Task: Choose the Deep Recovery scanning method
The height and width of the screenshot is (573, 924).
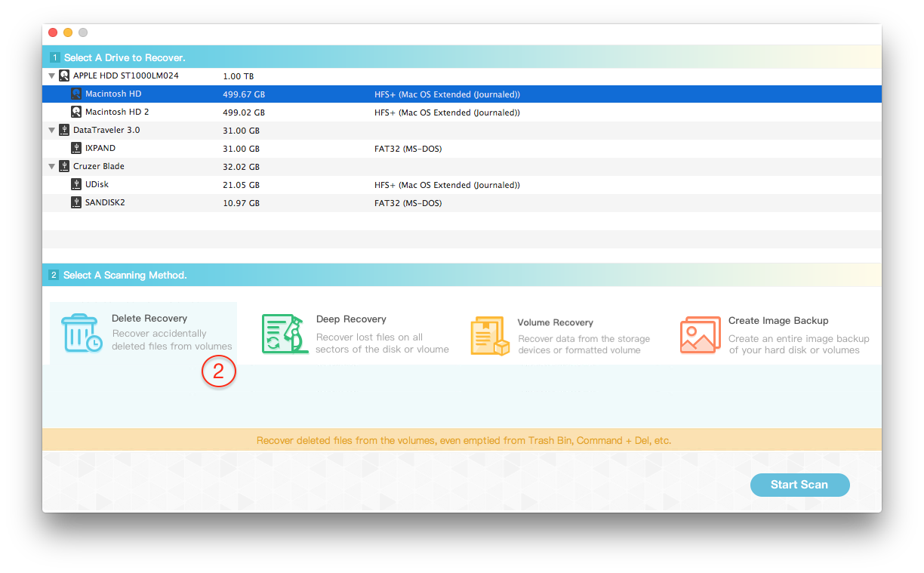Action: coord(356,334)
